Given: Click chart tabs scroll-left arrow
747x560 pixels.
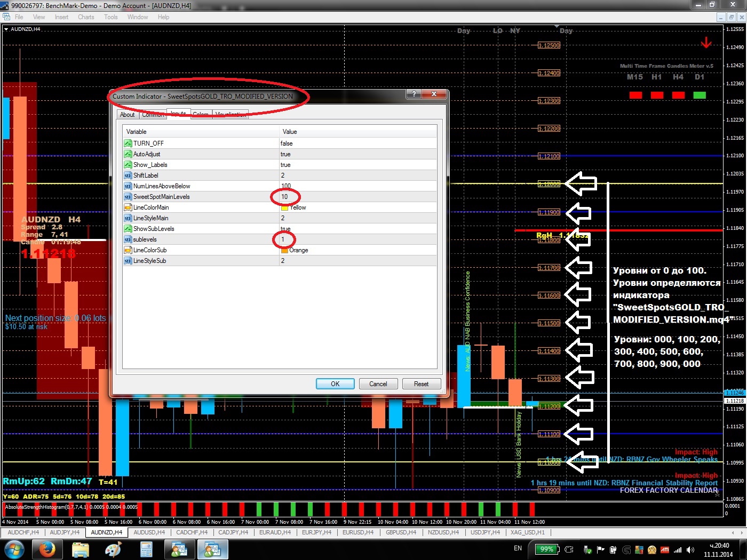Looking at the screenshot, I should click(x=733, y=532).
